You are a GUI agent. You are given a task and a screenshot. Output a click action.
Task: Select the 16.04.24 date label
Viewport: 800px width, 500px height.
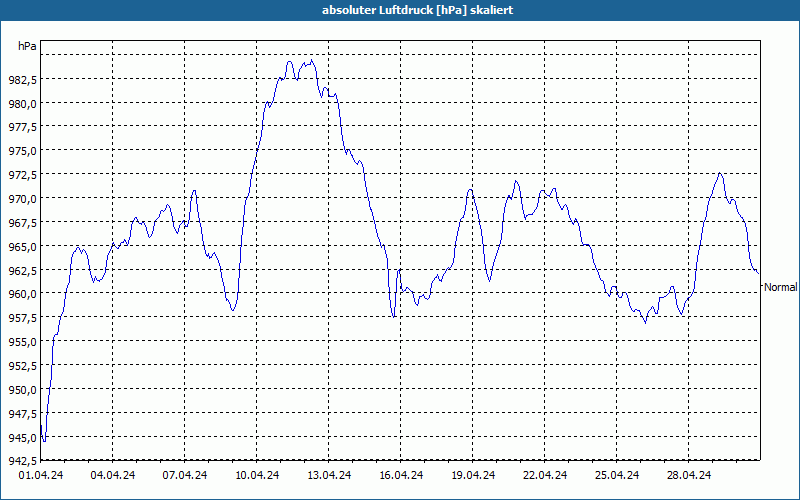pos(401,475)
